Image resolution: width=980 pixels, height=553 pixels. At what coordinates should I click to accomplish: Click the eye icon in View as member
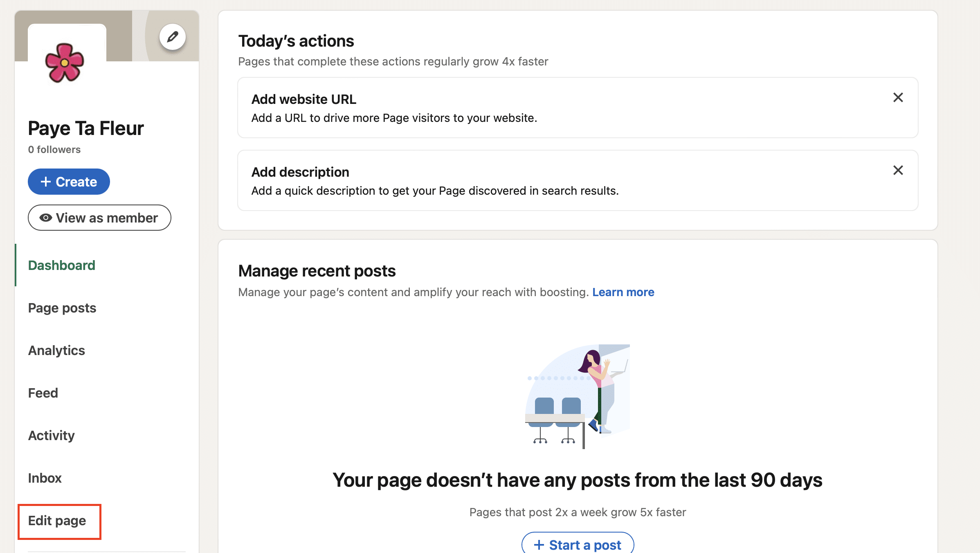[x=45, y=217]
